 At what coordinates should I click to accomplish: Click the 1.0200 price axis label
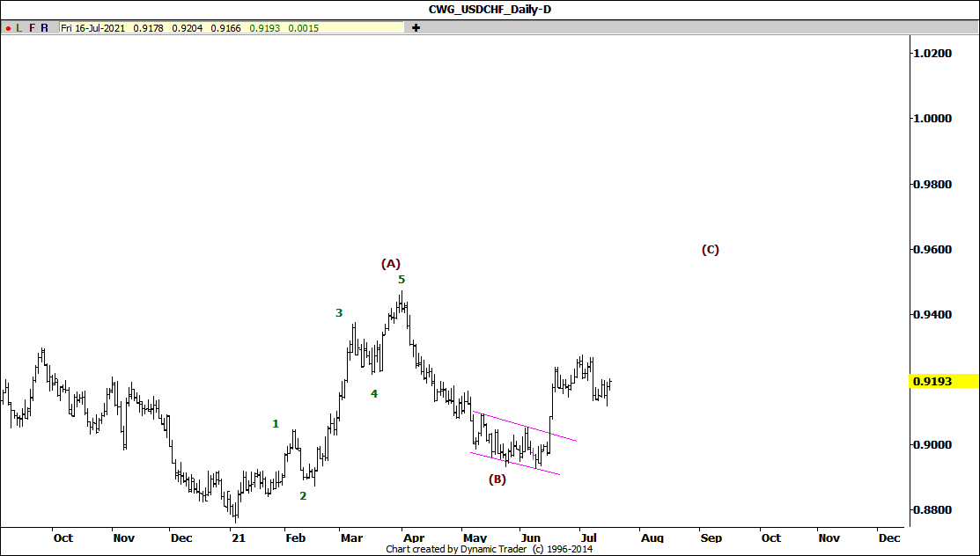tap(933, 53)
